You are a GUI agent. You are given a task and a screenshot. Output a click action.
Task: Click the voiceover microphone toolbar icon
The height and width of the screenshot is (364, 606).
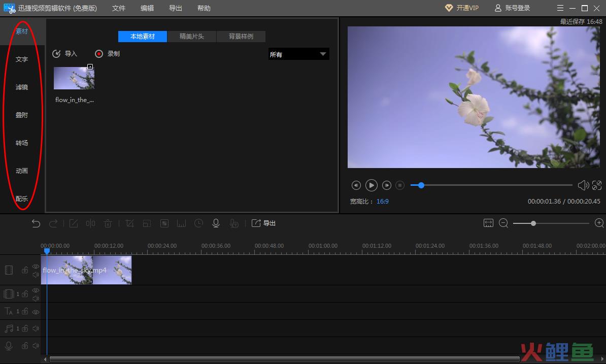216,223
